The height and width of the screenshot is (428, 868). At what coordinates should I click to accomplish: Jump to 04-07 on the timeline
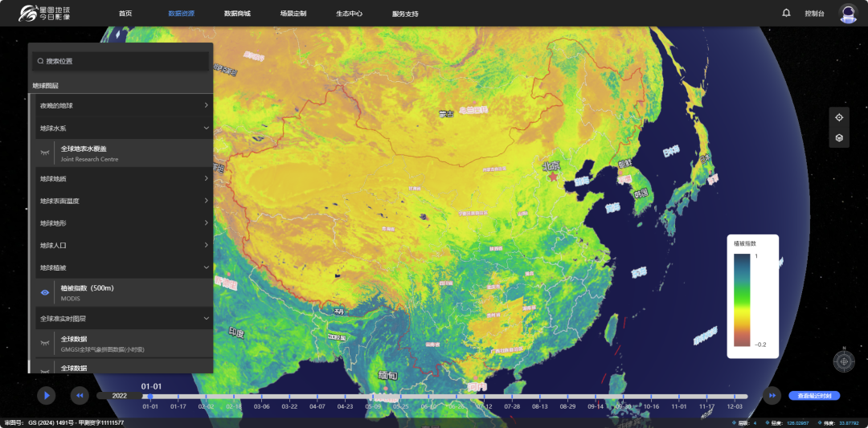point(317,406)
